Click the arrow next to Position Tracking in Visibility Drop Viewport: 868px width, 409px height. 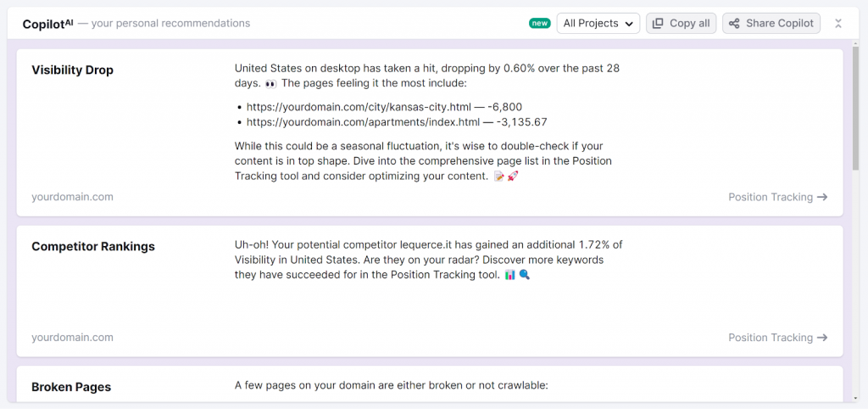pyautogui.click(x=821, y=197)
